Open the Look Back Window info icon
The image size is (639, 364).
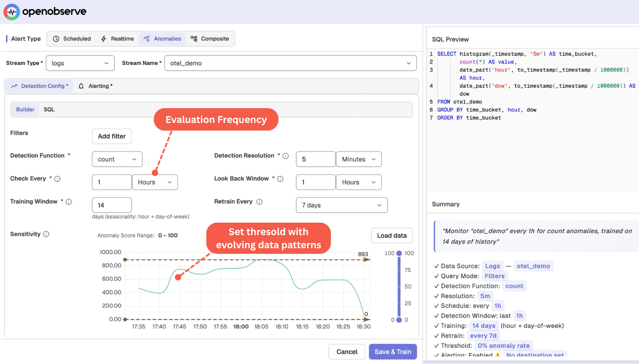click(280, 179)
